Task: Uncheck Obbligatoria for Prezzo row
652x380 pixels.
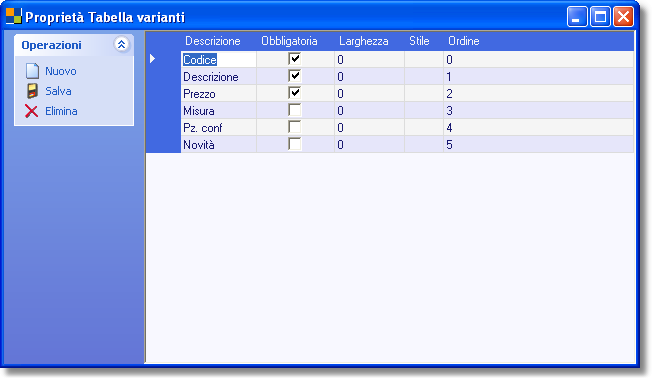Action: (295, 93)
